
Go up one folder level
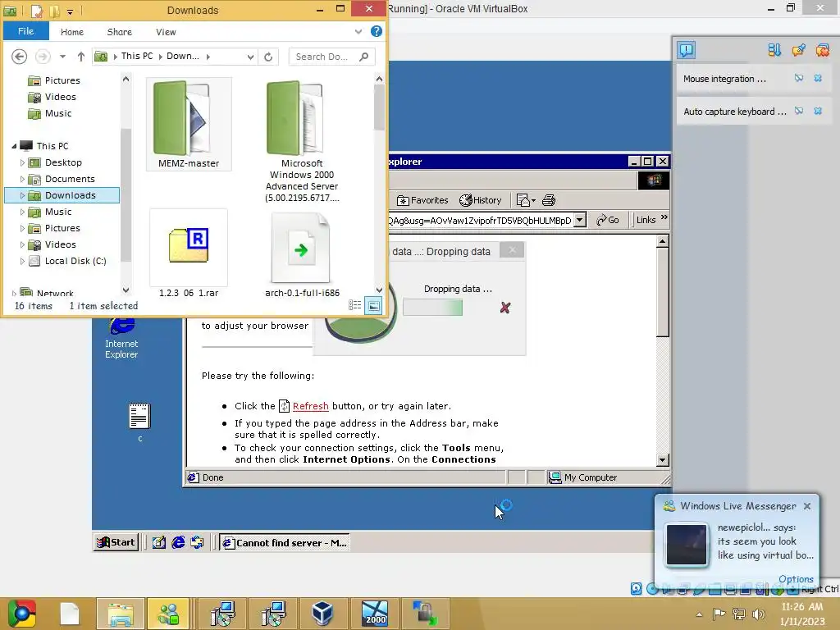[81, 57]
